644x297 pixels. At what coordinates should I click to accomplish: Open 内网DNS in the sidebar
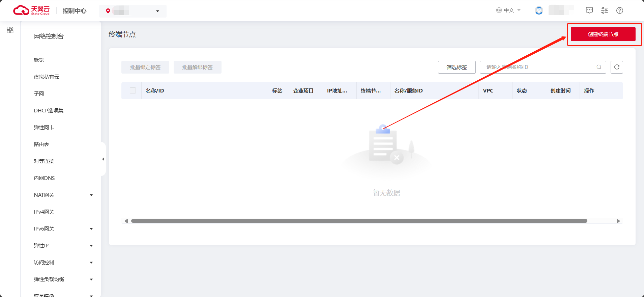44,178
